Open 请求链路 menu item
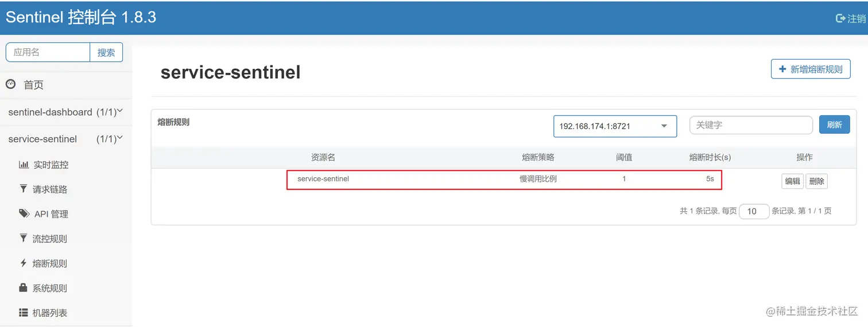Screen dimensions: 868x327 coord(50,189)
